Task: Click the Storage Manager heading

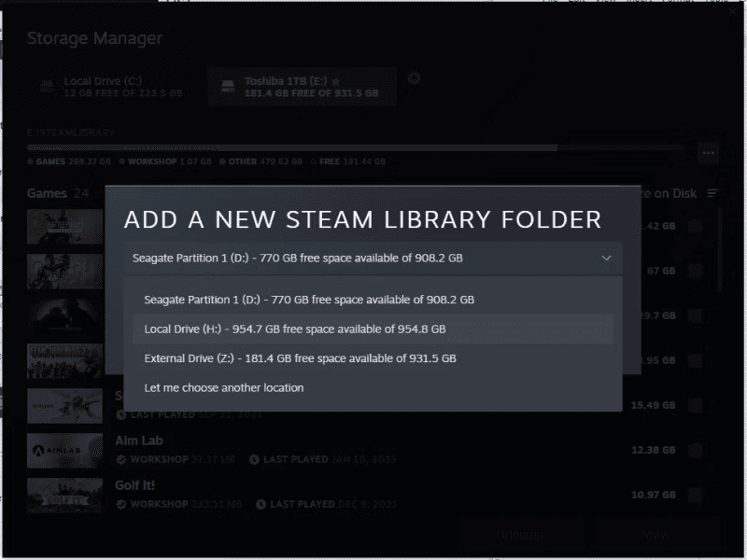Action: tap(94, 38)
